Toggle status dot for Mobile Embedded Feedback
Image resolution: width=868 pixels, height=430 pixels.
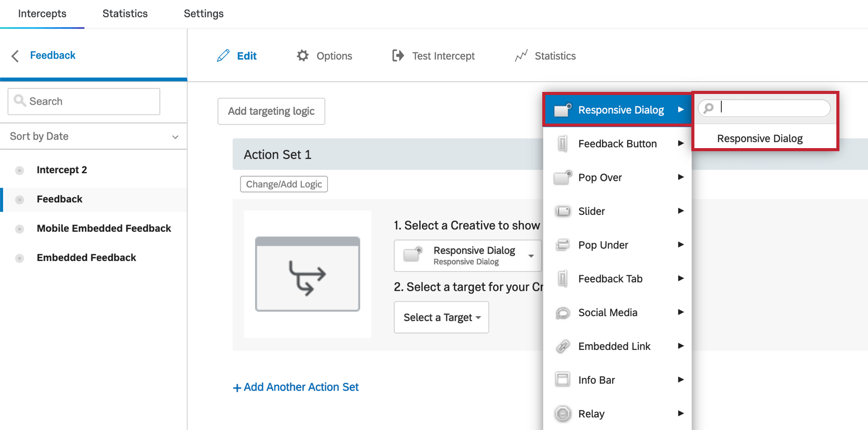(19, 229)
